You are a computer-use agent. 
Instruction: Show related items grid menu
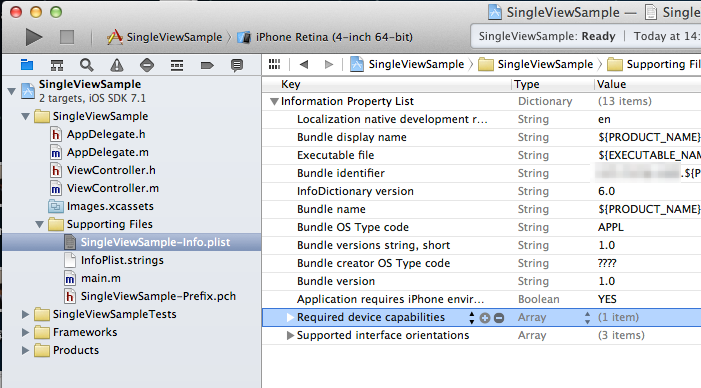coord(274,64)
